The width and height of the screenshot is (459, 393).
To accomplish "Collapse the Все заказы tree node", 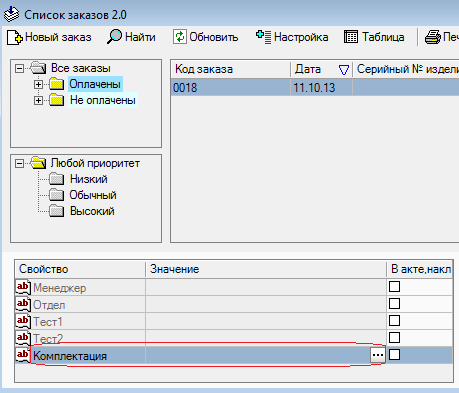I will tap(20, 69).
